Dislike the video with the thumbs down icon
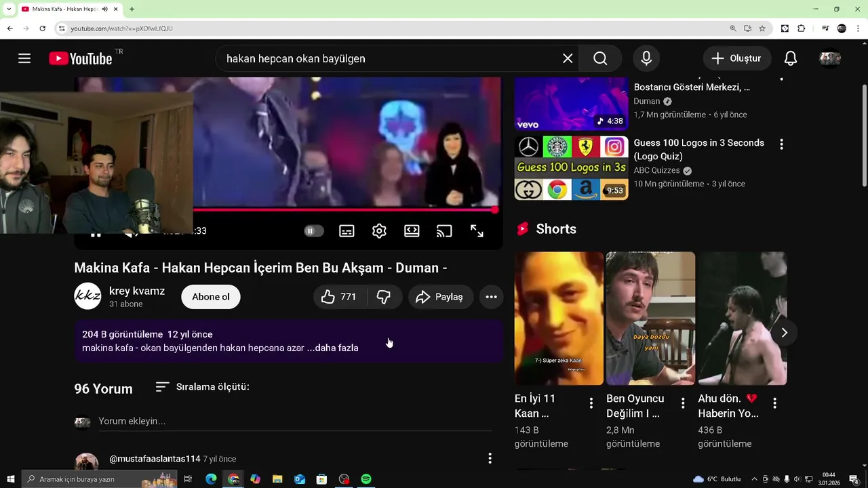 (x=384, y=297)
